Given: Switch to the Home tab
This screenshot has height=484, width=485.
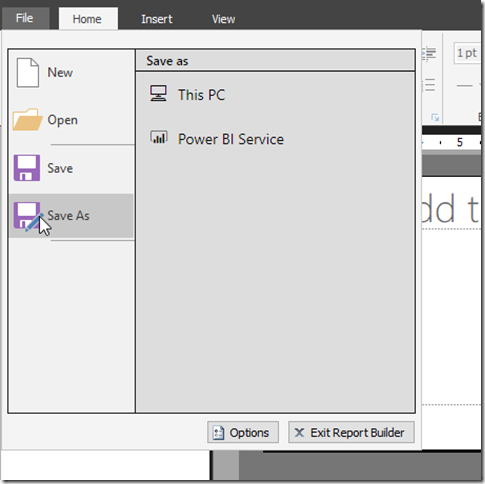Looking at the screenshot, I should point(88,19).
